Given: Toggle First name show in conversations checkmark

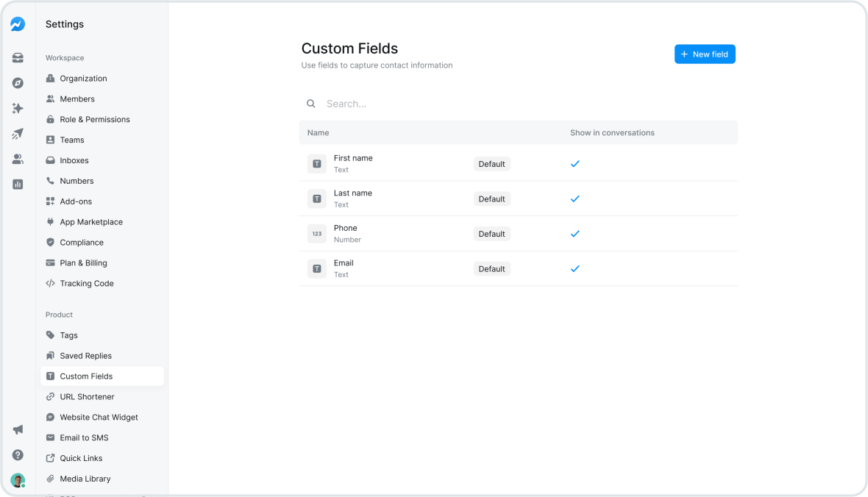Looking at the screenshot, I should pos(575,164).
